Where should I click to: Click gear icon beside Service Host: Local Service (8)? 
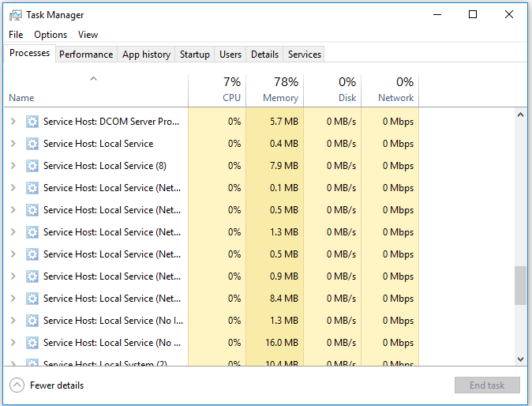coord(32,166)
